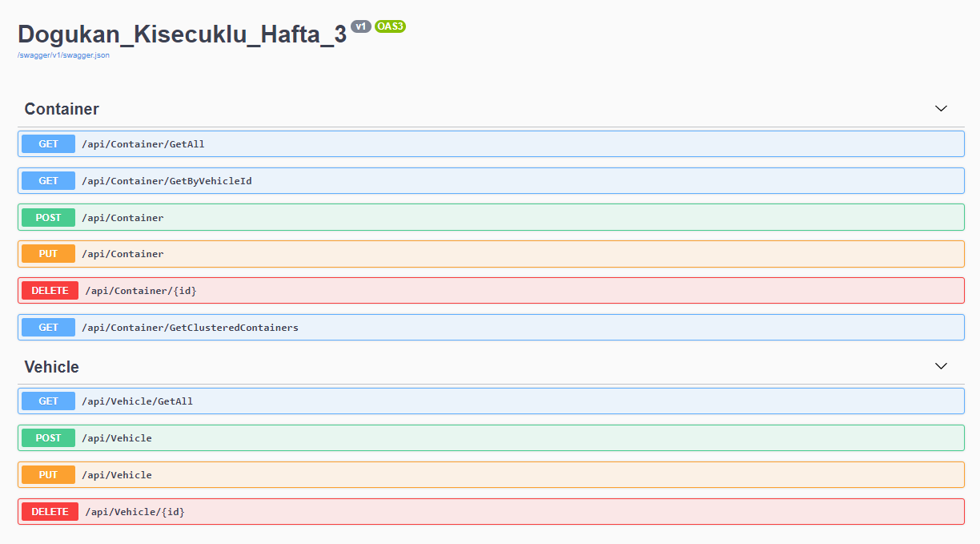Click the PUT badge on /api/Vehicle
The width and height of the screenshot is (980, 544).
pyautogui.click(x=48, y=474)
